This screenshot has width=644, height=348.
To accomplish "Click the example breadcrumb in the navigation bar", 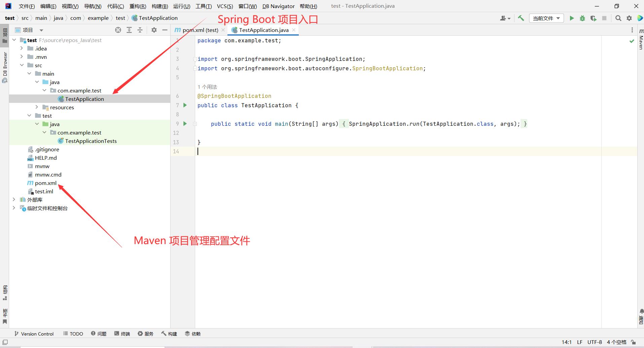I will [98, 18].
